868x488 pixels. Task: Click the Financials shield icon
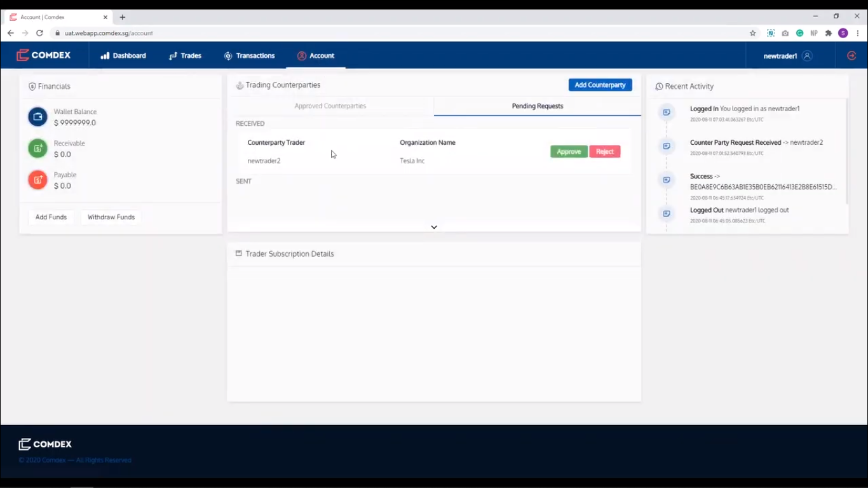(32, 86)
